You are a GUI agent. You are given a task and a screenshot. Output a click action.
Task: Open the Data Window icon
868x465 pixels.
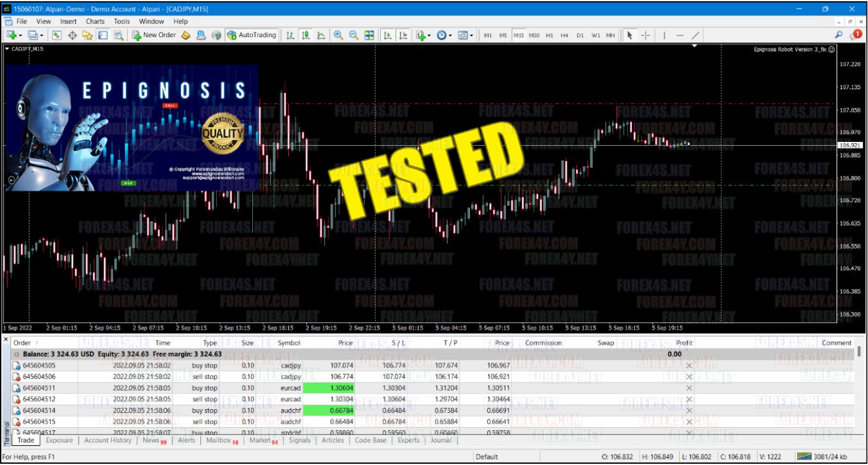click(x=72, y=35)
